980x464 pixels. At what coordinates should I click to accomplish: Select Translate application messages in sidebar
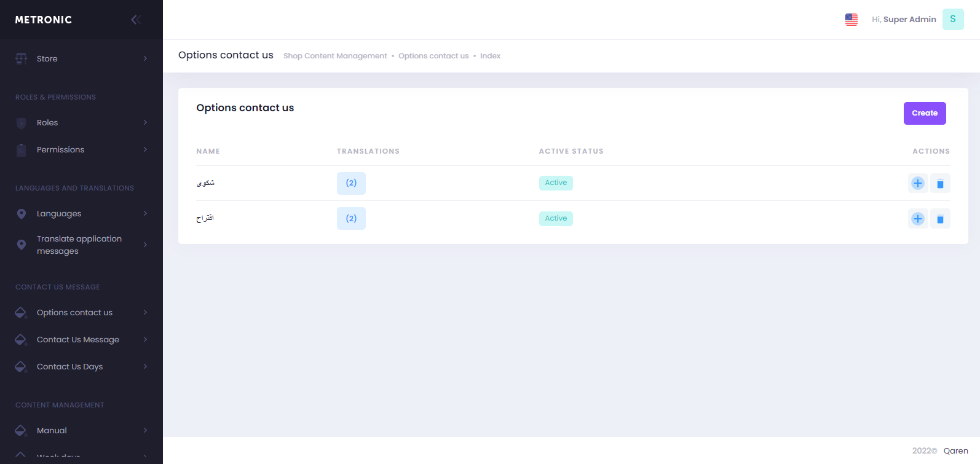click(x=79, y=245)
